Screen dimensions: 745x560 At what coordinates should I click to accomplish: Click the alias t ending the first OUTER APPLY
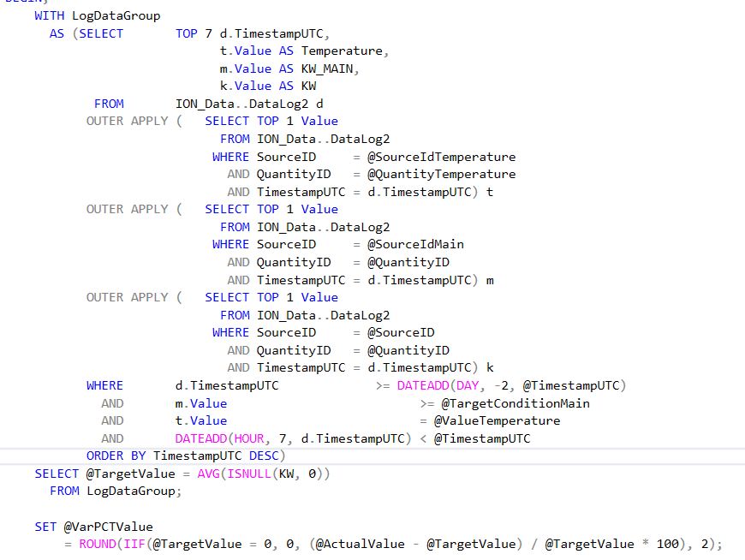490,192
